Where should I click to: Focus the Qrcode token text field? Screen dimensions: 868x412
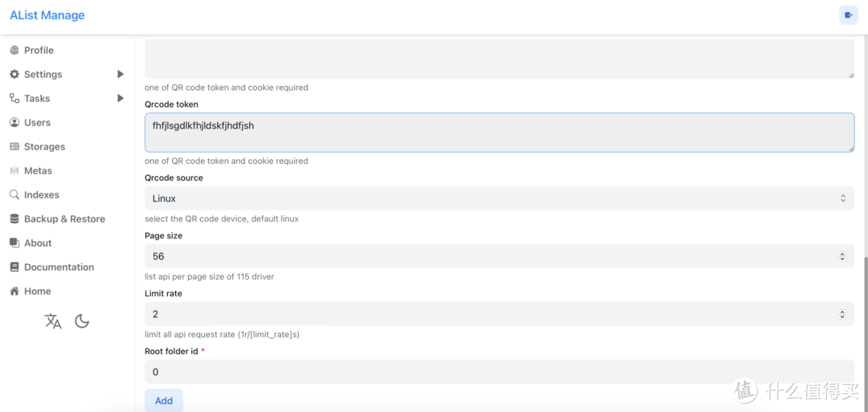(498, 133)
